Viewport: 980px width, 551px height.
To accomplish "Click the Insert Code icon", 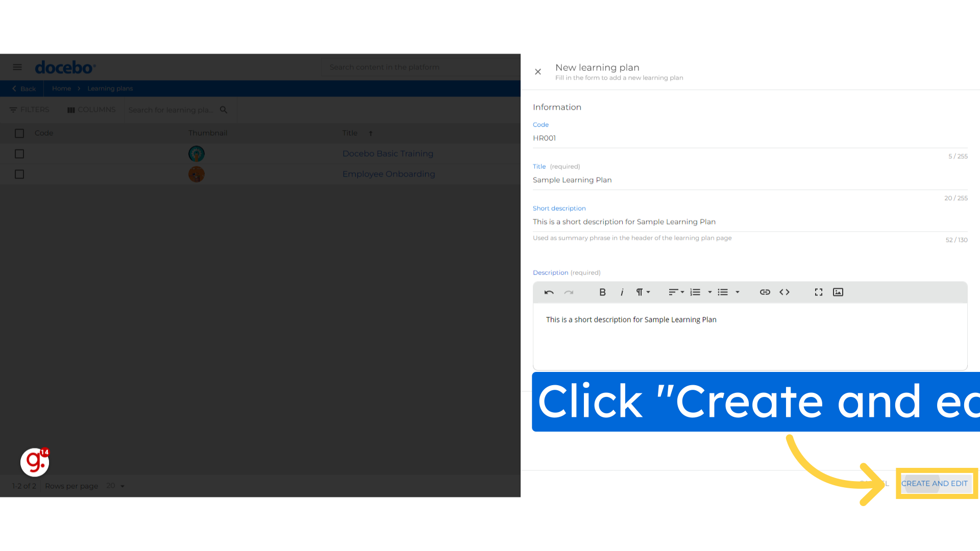I will pos(784,291).
